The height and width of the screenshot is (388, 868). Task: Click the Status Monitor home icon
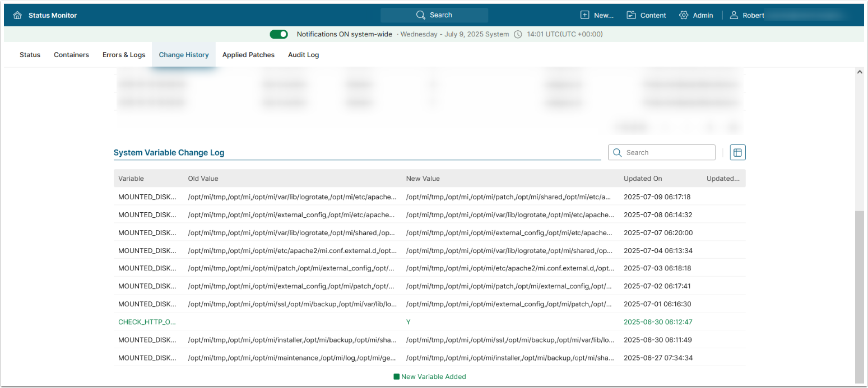point(17,15)
